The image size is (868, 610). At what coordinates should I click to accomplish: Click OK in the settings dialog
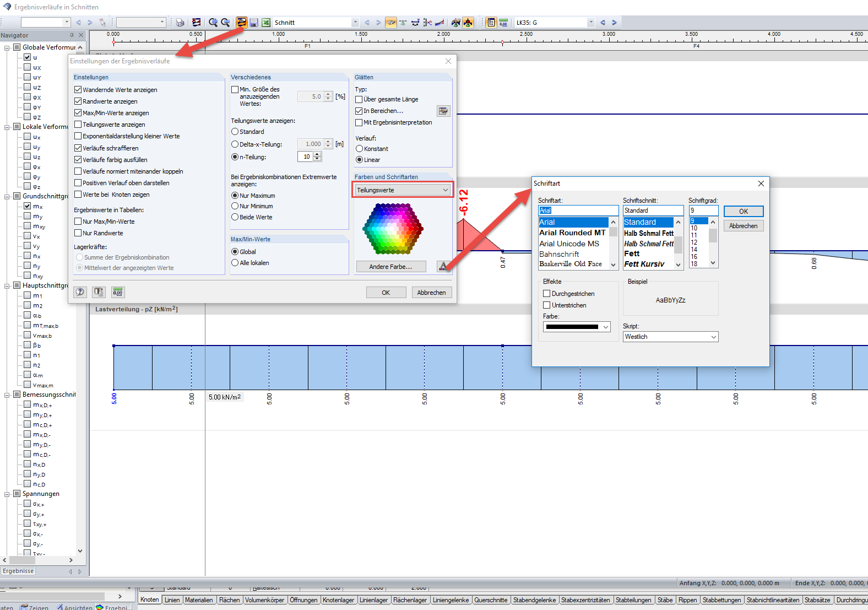coord(386,293)
